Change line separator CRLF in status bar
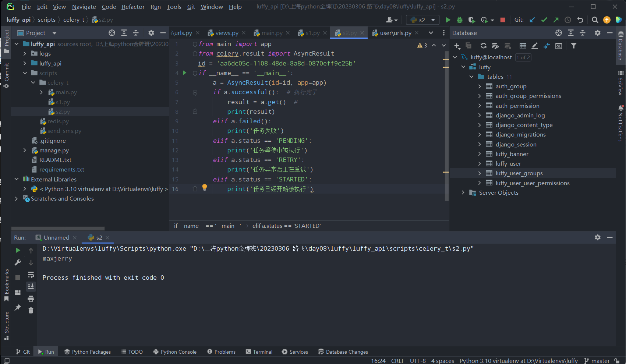Viewport: 626px width, 364px height. pos(397,361)
